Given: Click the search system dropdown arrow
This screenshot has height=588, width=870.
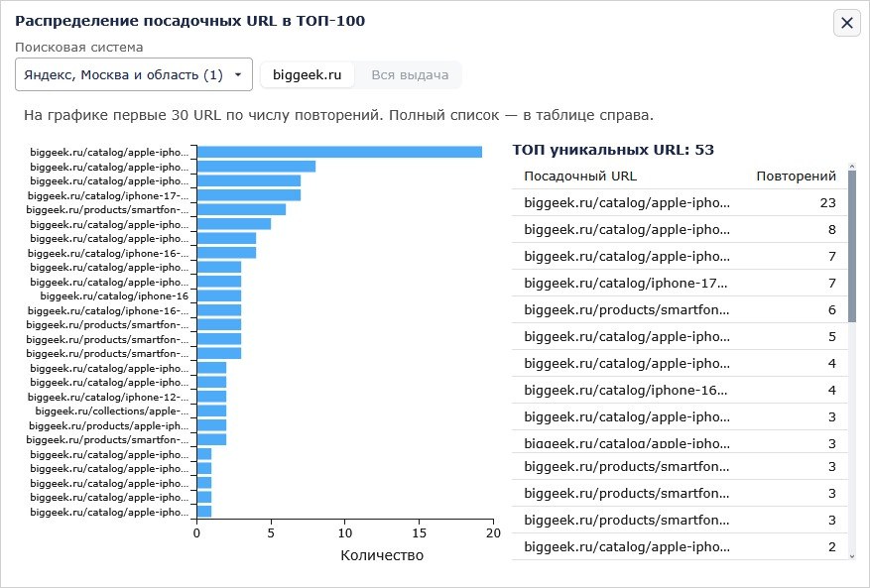Looking at the screenshot, I should pos(238,74).
